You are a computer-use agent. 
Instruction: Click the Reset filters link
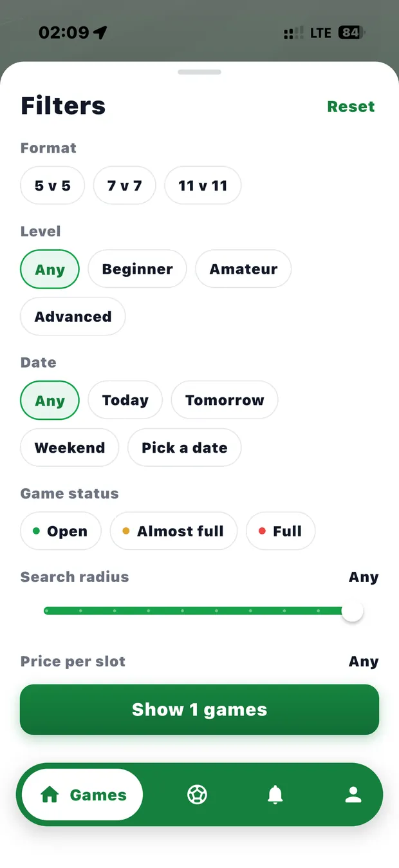[x=351, y=107]
